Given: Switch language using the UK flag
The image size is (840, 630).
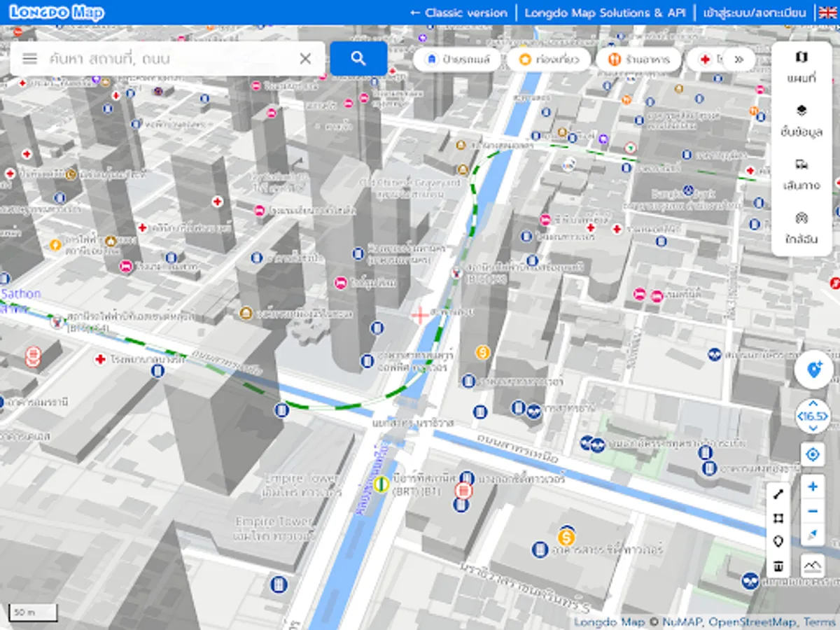Looking at the screenshot, I should [x=827, y=12].
